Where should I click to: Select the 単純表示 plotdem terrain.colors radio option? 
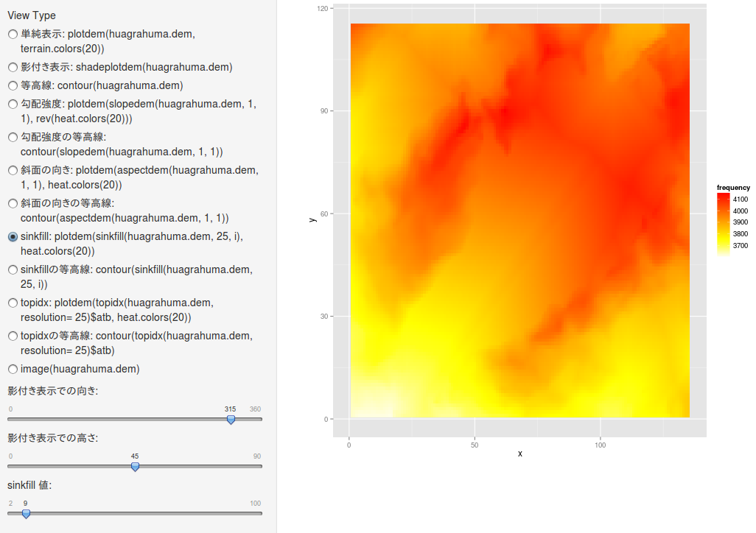(x=13, y=34)
